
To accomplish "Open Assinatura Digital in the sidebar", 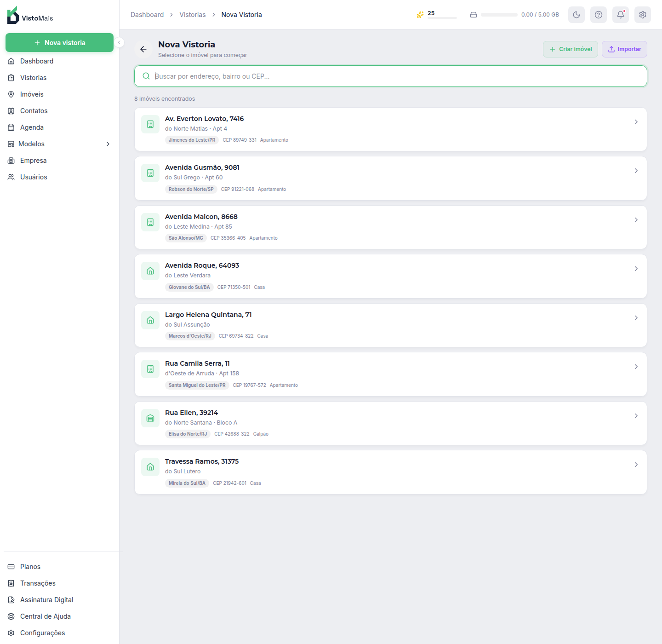I will tap(60, 600).
